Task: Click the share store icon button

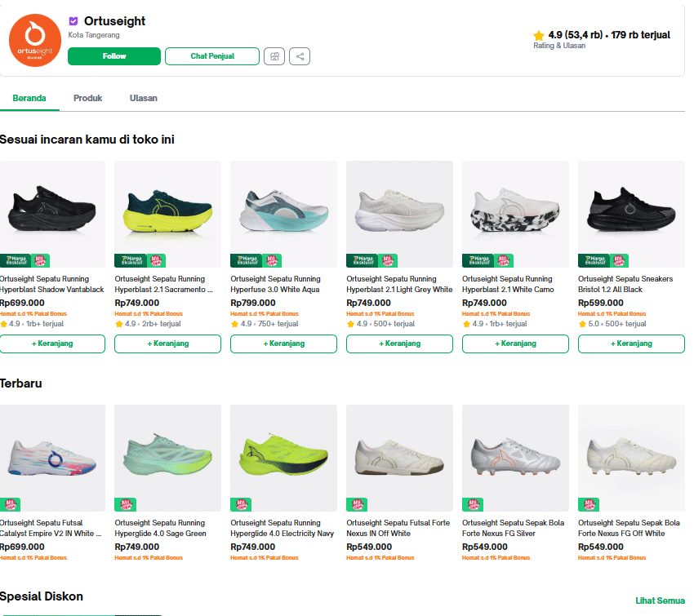Action: [300, 56]
